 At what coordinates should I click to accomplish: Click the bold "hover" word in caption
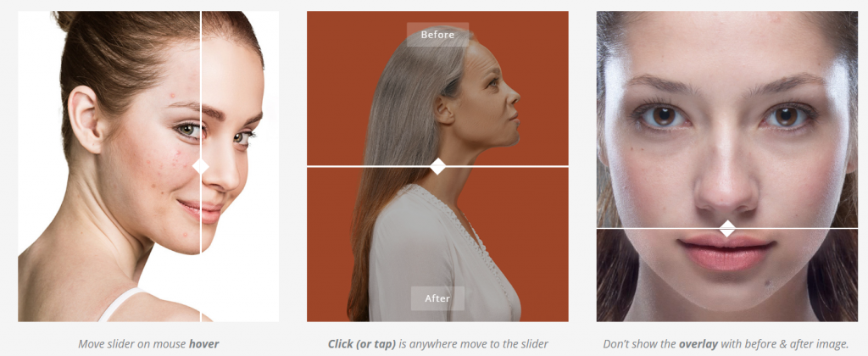click(203, 344)
